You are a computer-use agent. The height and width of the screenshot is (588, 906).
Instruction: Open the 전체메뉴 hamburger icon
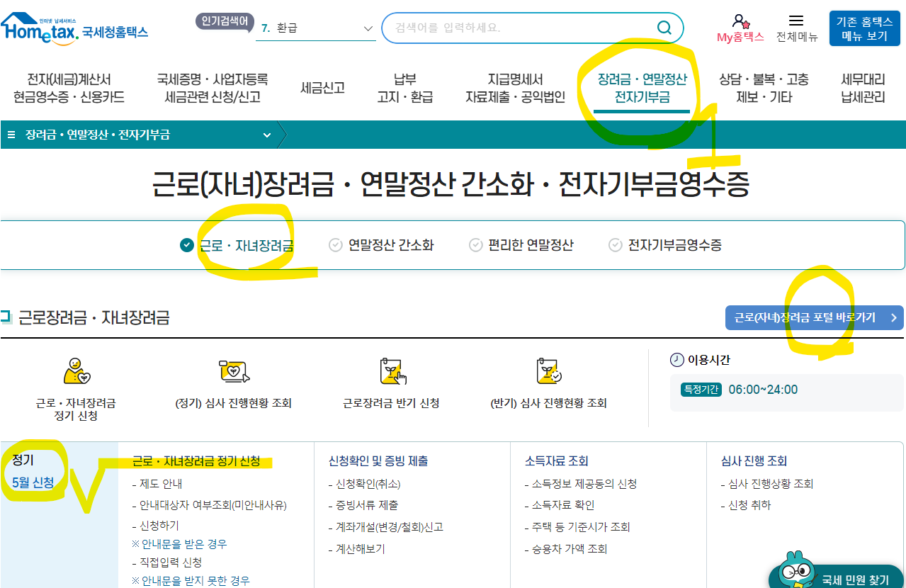(x=795, y=21)
